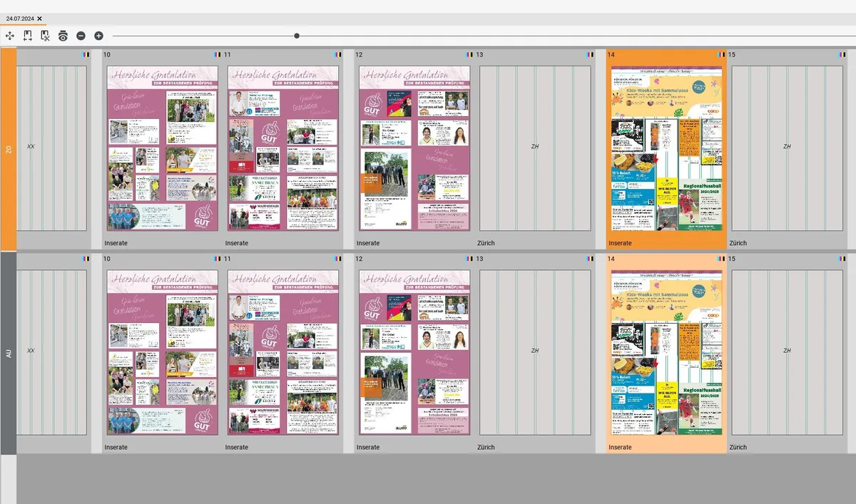
Task: Select the pan/move tool in the toolbar
Action: (10, 35)
